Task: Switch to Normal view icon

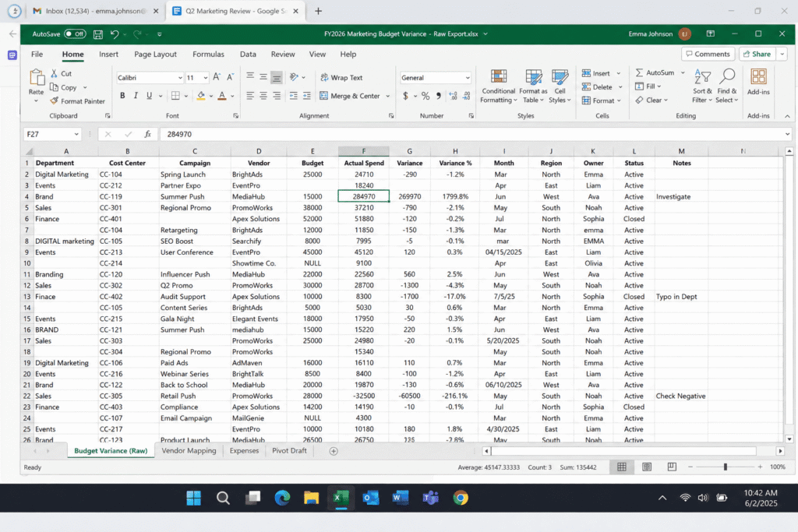Action: point(622,467)
